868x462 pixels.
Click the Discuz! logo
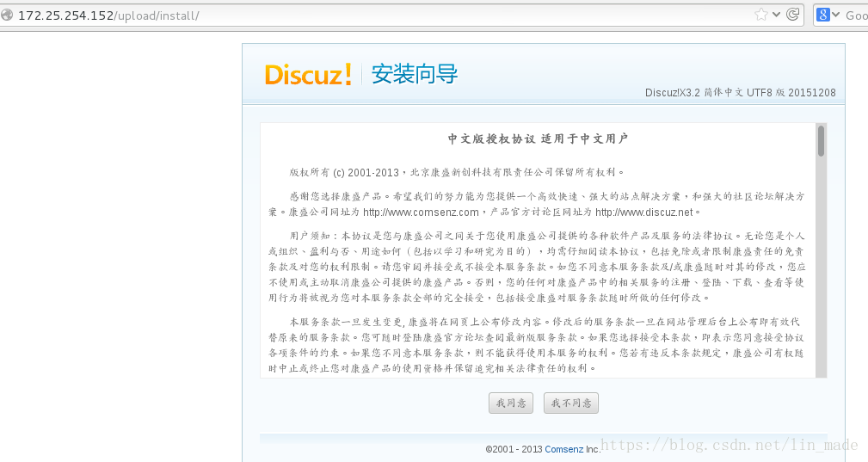click(x=308, y=74)
